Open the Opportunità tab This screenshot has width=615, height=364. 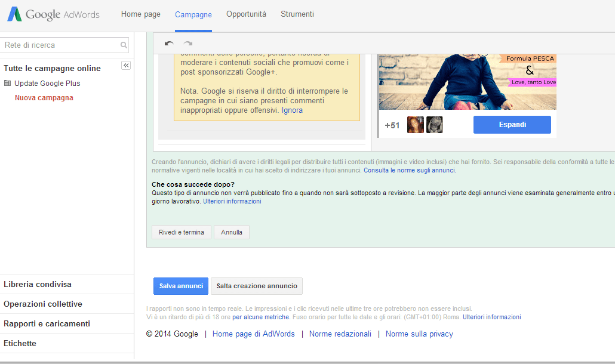pos(246,14)
